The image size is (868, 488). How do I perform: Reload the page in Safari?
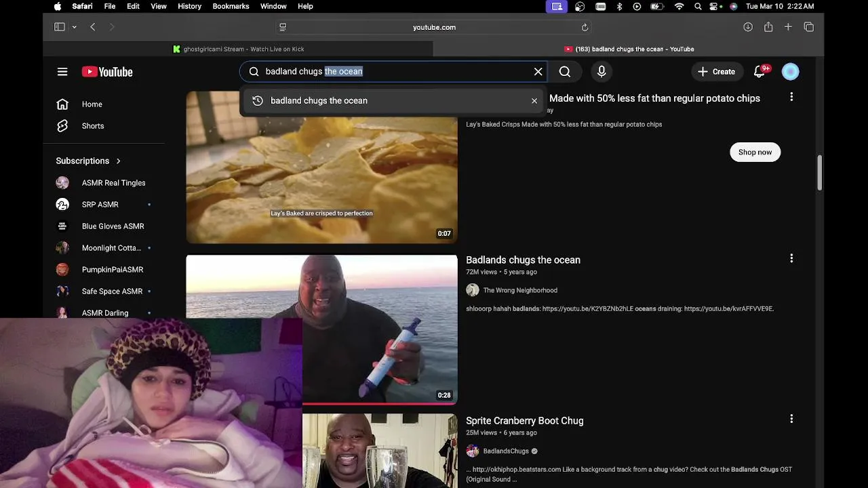pos(585,27)
